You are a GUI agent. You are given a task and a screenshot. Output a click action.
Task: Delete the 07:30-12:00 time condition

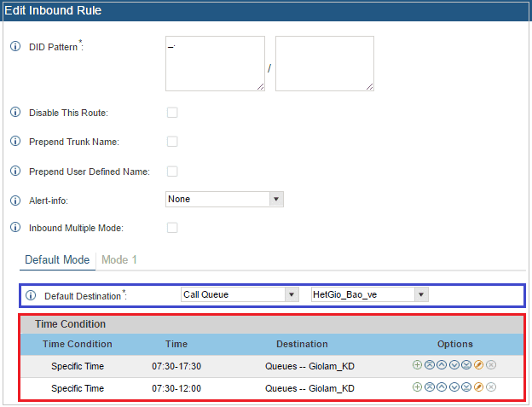(491, 387)
